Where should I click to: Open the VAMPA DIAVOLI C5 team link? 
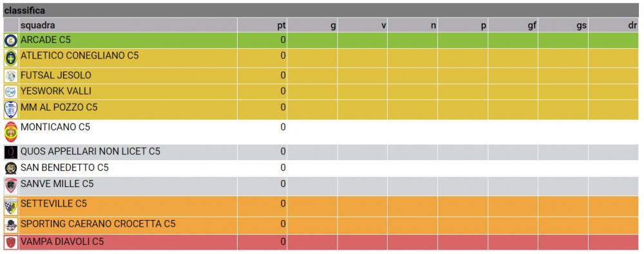(62, 242)
